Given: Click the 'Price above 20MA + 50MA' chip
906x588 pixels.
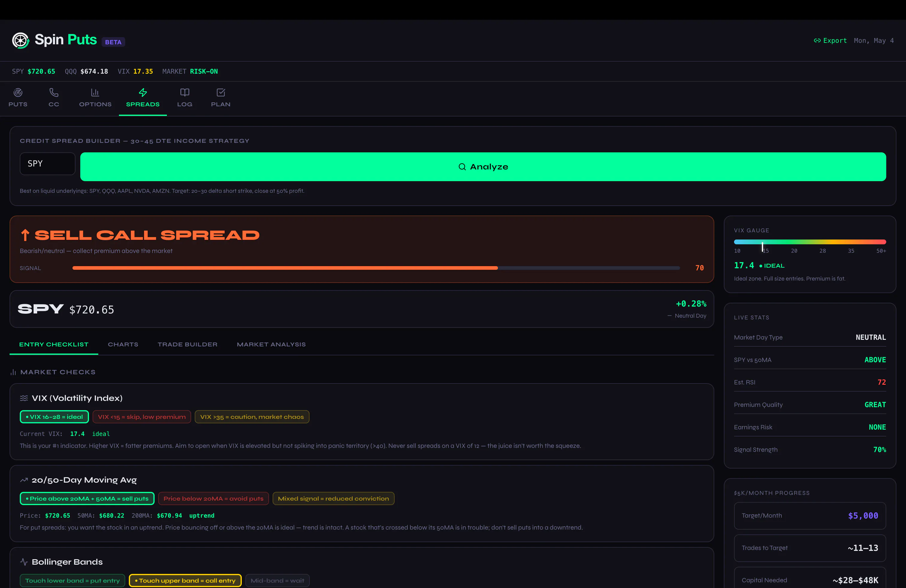Looking at the screenshot, I should 87,498.
